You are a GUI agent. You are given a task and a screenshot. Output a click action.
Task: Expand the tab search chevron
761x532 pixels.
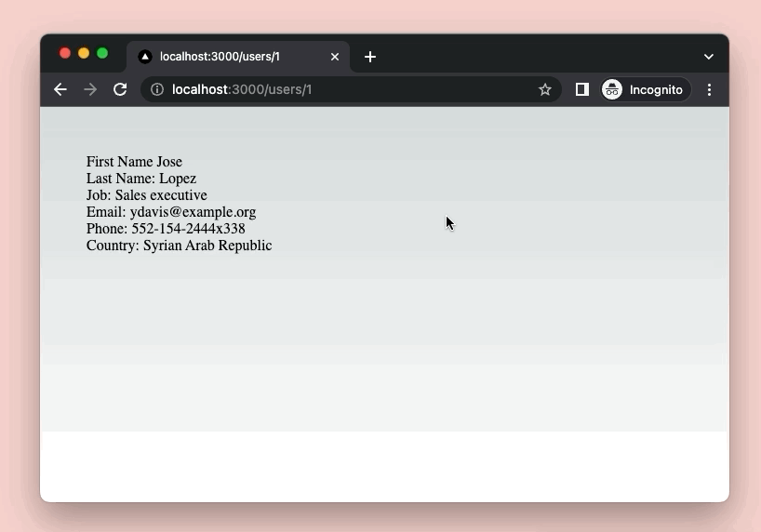709,57
